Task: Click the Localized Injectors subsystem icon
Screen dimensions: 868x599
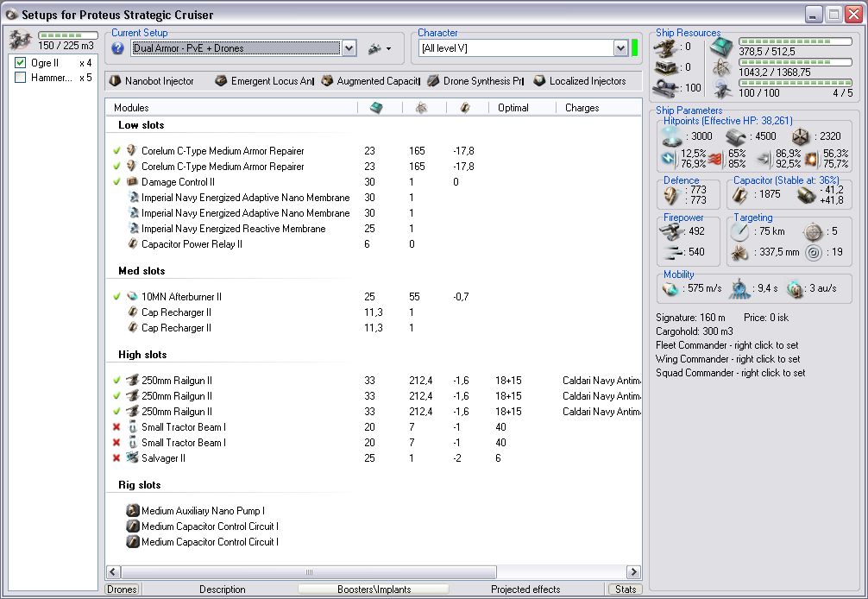Action: click(x=540, y=81)
